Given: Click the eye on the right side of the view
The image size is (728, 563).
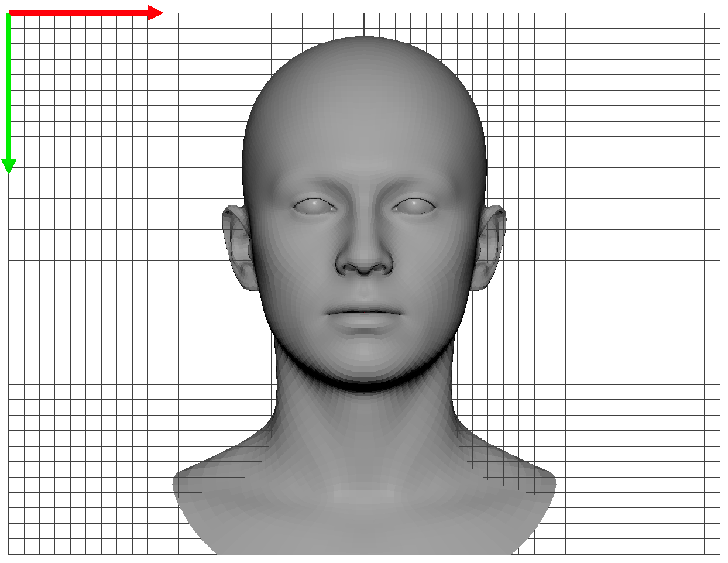Looking at the screenshot, I should pyautogui.click(x=415, y=206).
